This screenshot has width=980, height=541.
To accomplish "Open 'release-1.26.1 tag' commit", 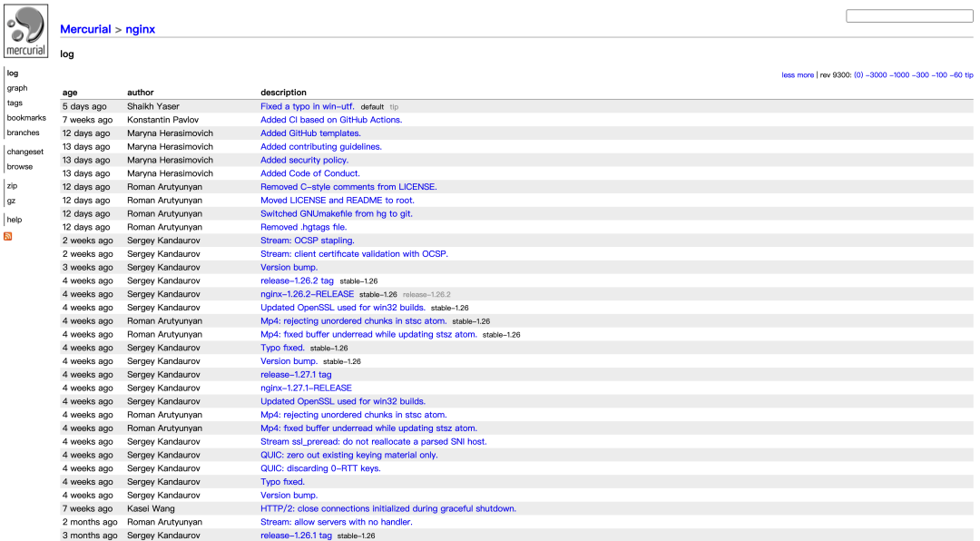I will [x=296, y=536].
